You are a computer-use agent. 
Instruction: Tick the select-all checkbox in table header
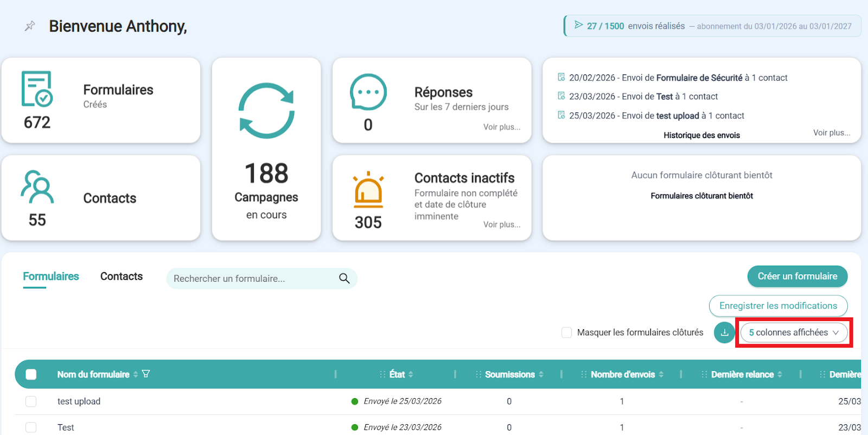tap(31, 374)
